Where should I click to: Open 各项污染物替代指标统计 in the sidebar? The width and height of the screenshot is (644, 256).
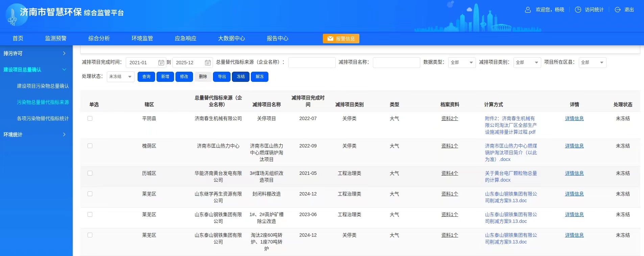pyautogui.click(x=43, y=118)
